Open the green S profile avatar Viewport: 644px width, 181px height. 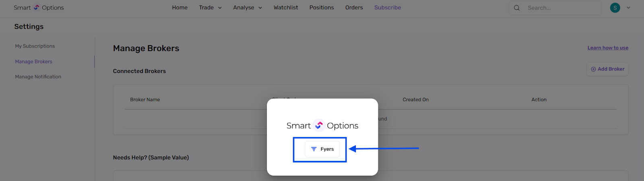click(615, 8)
